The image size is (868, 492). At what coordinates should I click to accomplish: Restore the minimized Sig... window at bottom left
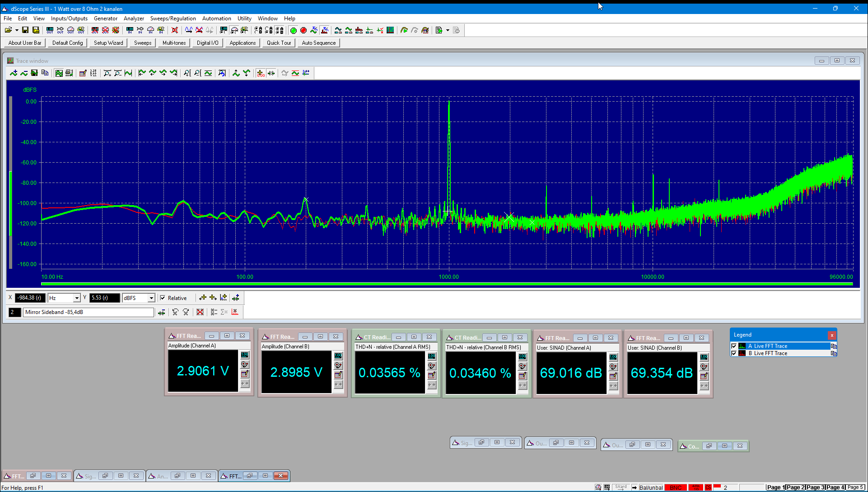[x=105, y=476]
